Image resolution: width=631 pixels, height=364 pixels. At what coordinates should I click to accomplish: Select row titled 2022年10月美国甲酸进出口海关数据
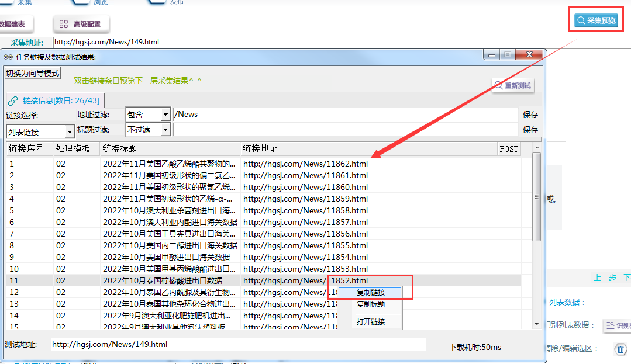point(264,257)
